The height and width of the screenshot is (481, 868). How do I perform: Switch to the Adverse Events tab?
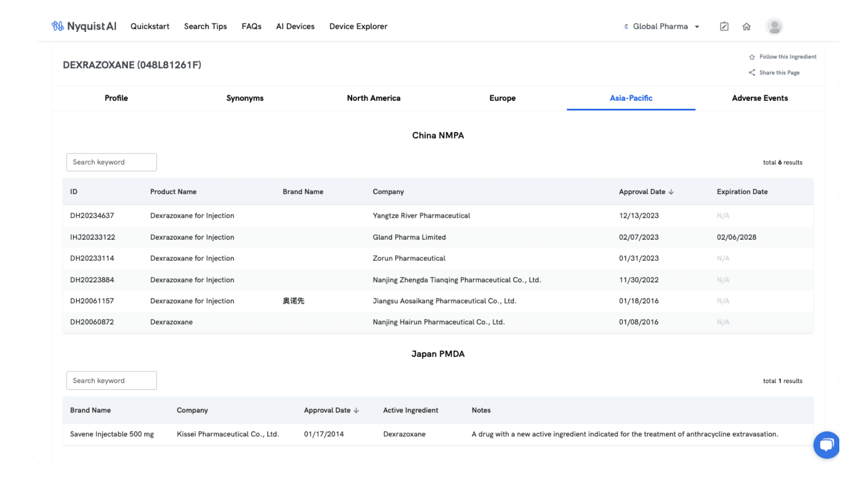[x=760, y=98]
